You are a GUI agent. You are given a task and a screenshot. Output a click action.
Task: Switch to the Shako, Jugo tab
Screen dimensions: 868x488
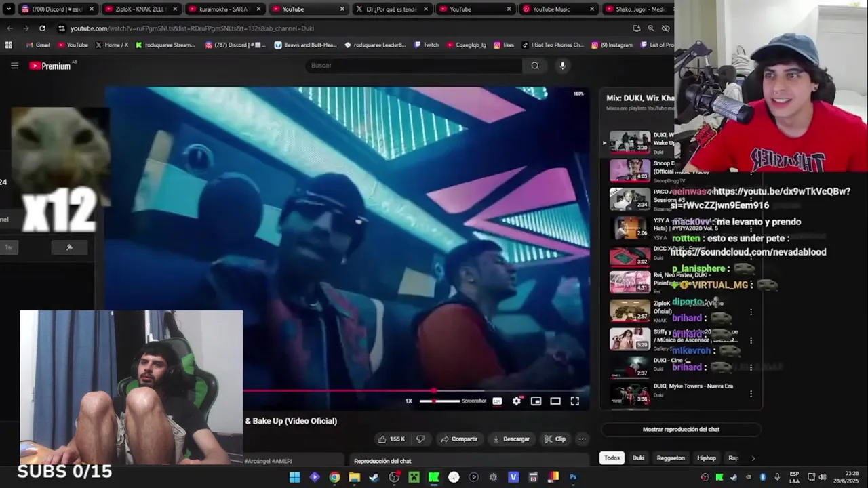(x=637, y=9)
